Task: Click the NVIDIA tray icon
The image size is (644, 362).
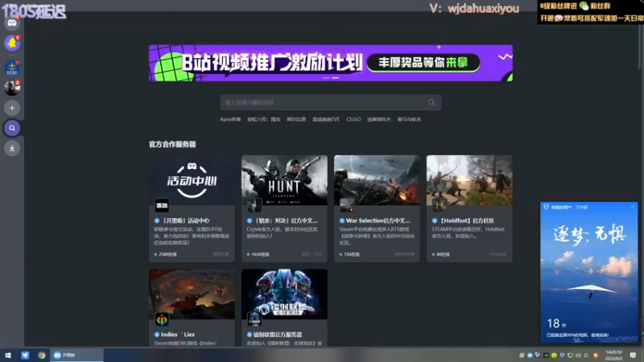Action: 546,356
